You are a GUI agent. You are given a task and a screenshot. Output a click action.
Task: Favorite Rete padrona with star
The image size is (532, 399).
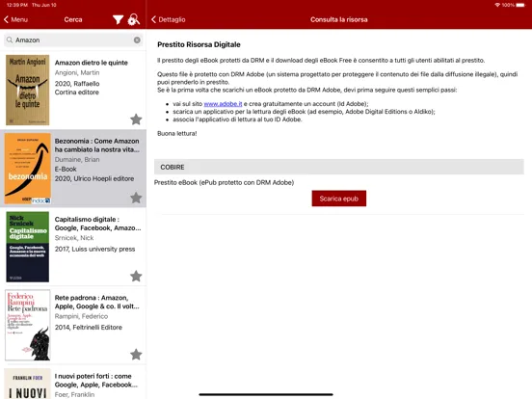[136, 355]
